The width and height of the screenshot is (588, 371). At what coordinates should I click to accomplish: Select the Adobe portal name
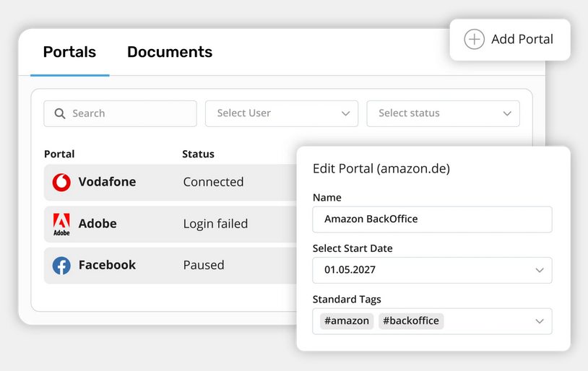click(x=98, y=224)
